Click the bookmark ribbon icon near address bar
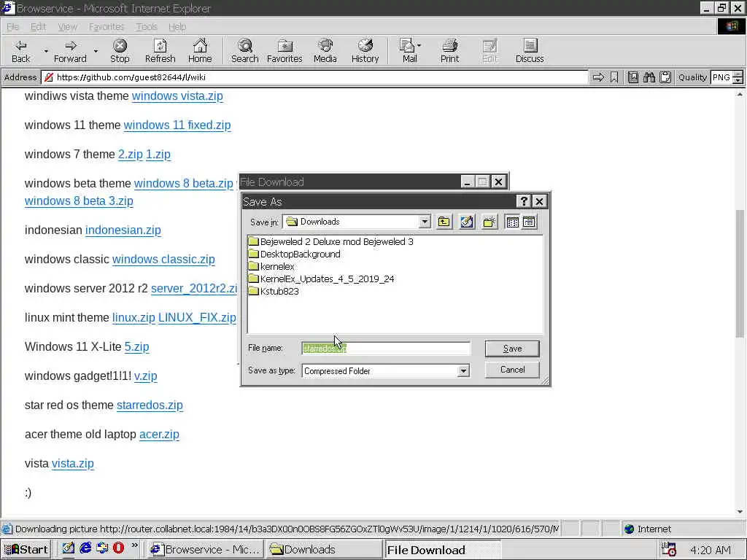Viewport: 747px width, 560px height. coord(614,77)
